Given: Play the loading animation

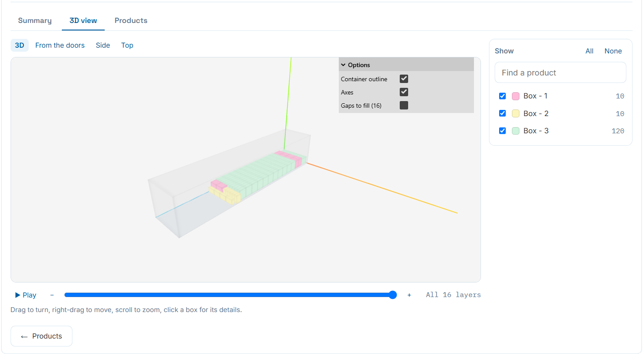Looking at the screenshot, I should (26, 295).
